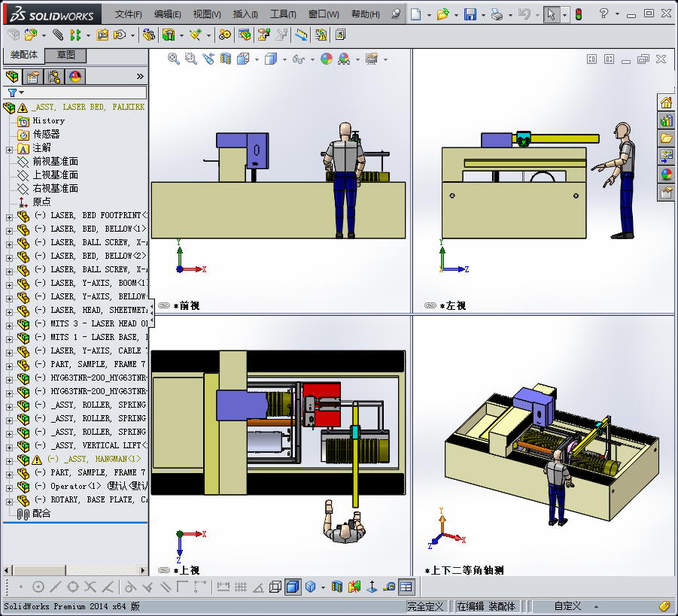Open the FeatureManager design tree tab icon
The image size is (678, 616).
(x=12, y=77)
